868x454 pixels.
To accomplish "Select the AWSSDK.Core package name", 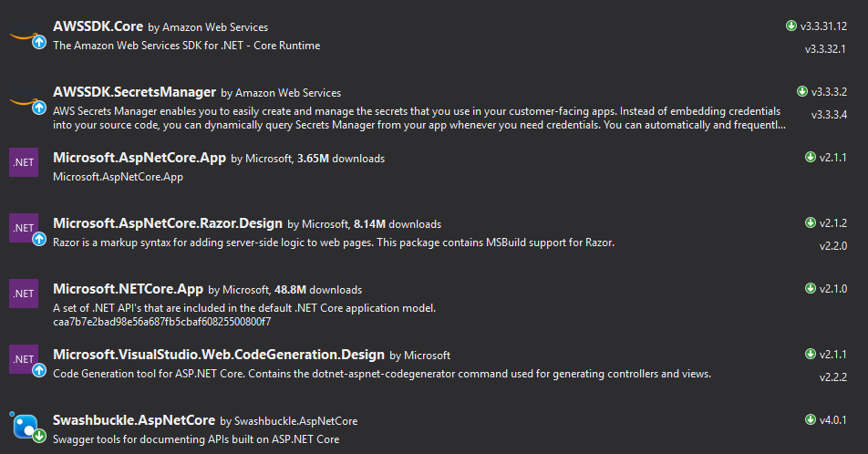I will pyautogui.click(x=98, y=26).
